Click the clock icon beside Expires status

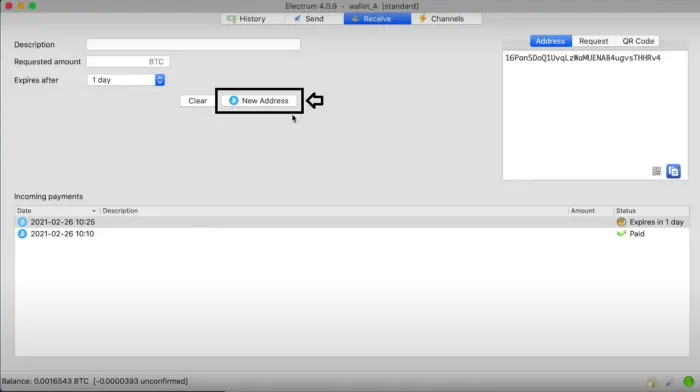click(621, 222)
